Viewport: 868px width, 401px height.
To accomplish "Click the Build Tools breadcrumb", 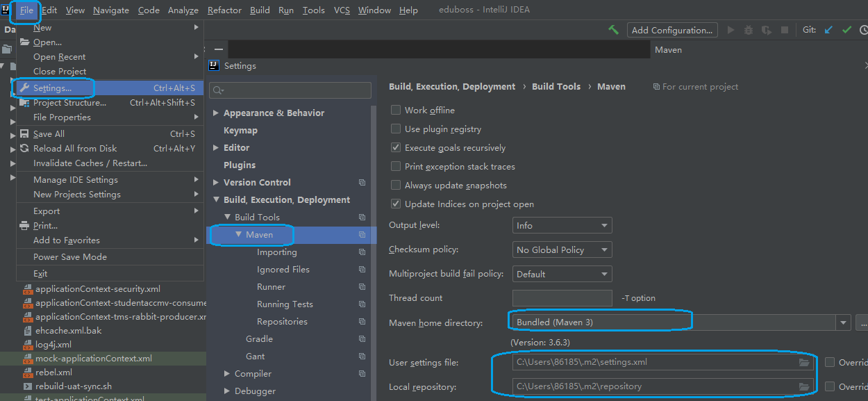I will click(556, 87).
